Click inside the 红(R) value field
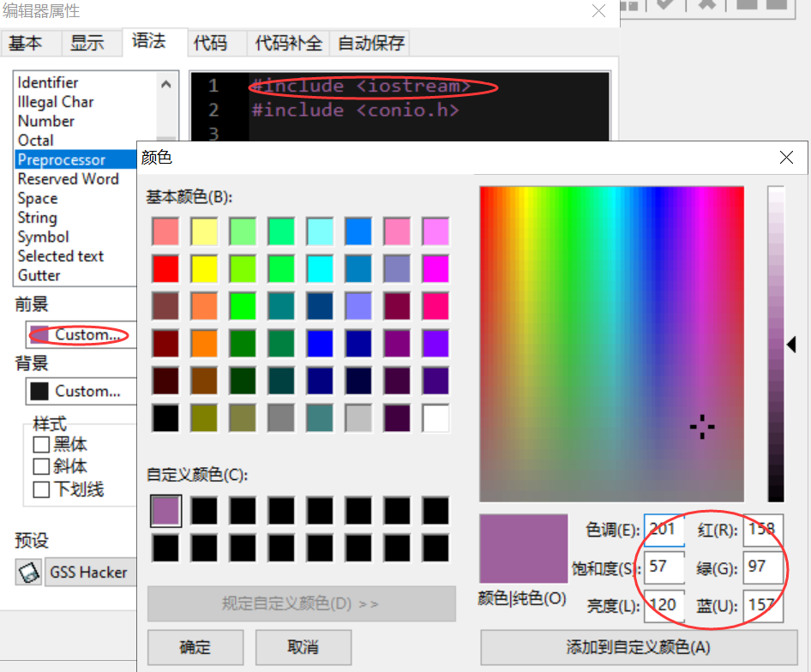Viewport: 811px width, 672px height. tap(763, 530)
